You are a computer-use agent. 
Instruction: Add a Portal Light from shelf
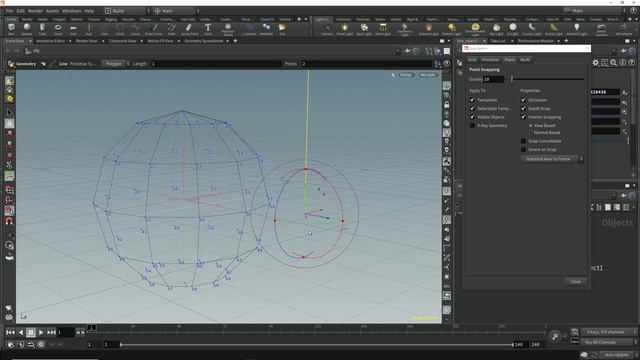tap(553, 29)
